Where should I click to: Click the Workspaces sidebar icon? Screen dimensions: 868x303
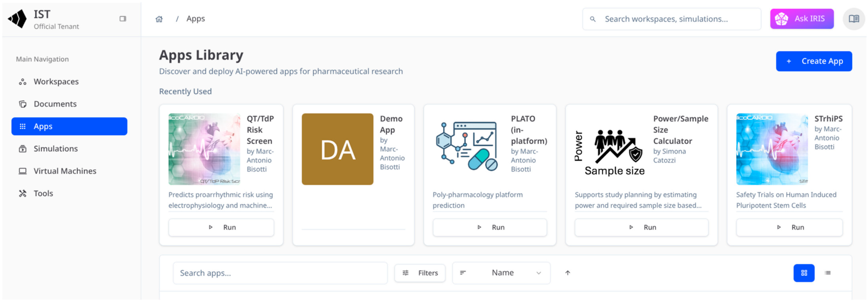click(x=23, y=82)
